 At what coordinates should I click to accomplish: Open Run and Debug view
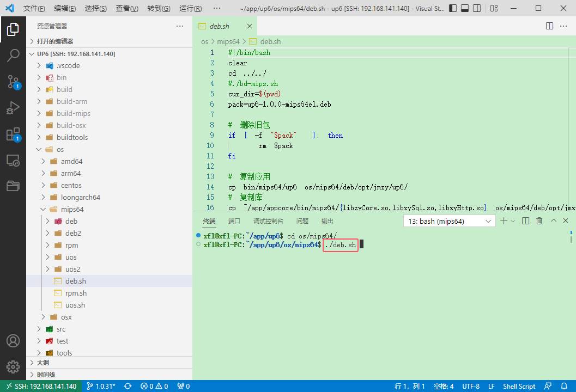pos(13,108)
